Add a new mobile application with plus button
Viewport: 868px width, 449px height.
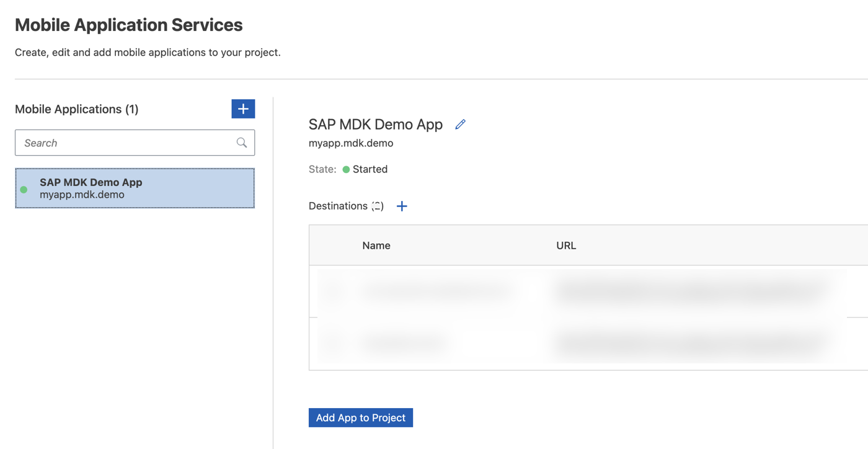coord(243,109)
